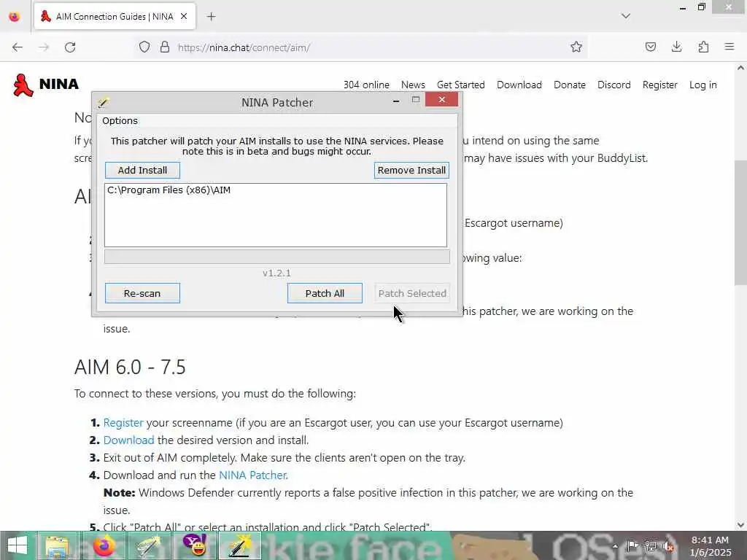Image resolution: width=747 pixels, height=560 pixels.
Task: Click the page vertical scrollbar thumb
Action: (741, 223)
